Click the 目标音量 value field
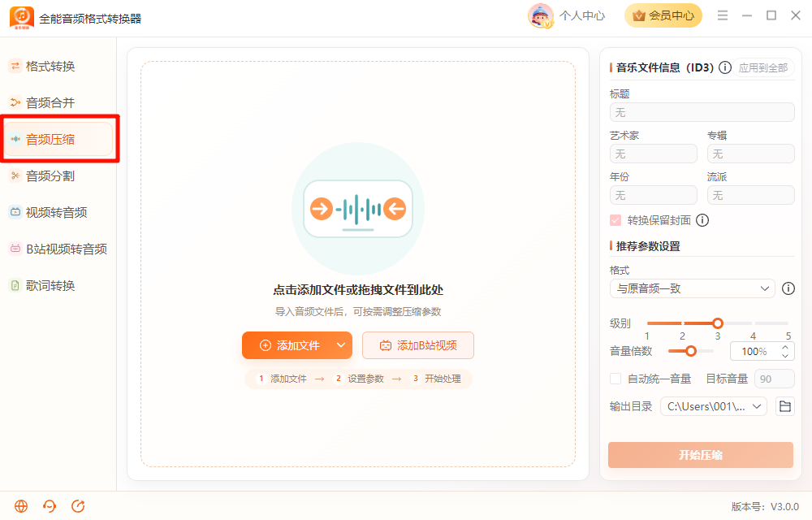 tap(775, 379)
